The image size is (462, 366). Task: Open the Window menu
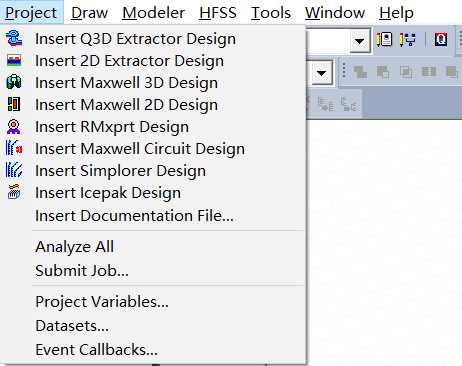tap(335, 13)
